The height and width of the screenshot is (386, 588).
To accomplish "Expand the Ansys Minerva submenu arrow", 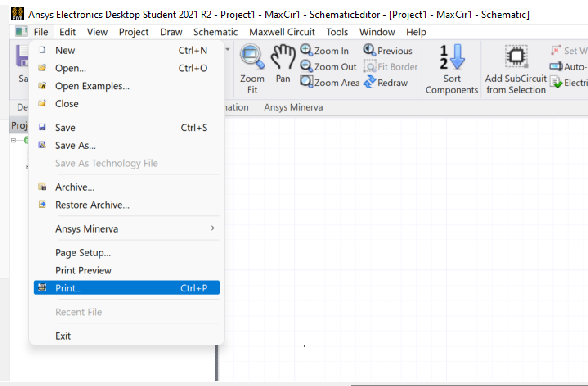I will click(213, 228).
